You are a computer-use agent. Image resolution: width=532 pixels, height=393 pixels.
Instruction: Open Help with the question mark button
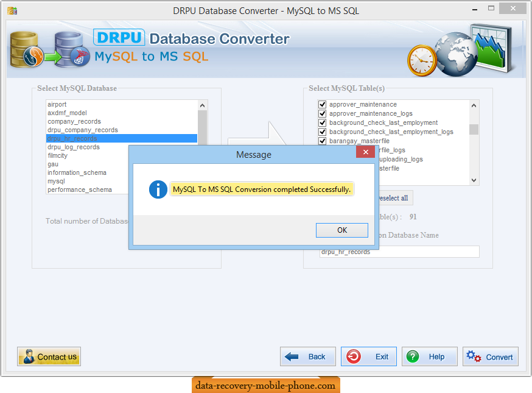(429, 357)
